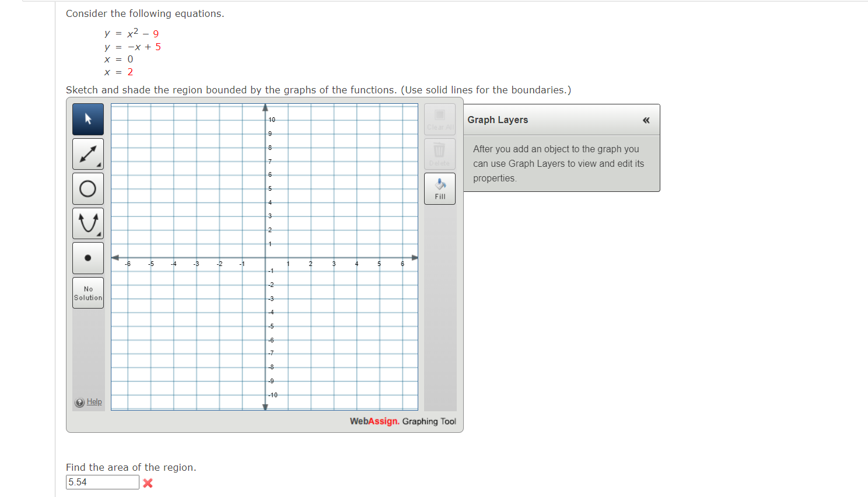Toggle the No Solution option
The height and width of the screenshot is (497, 868).
(87, 293)
